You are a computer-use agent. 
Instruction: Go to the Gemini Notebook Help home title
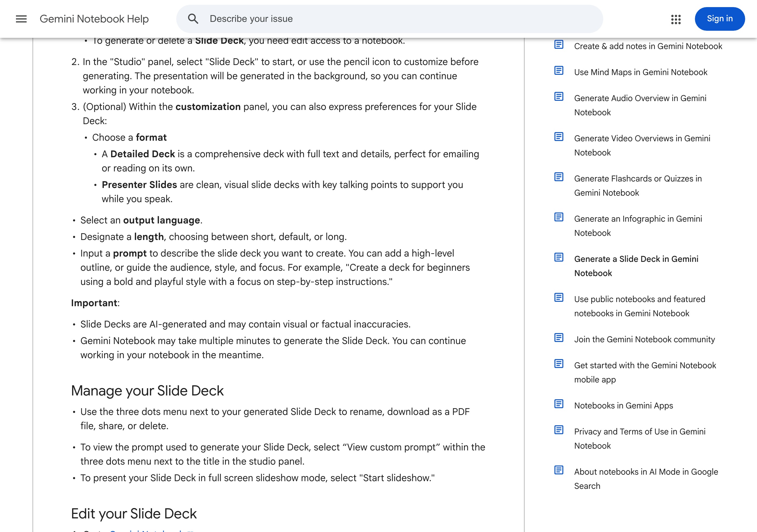94,19
